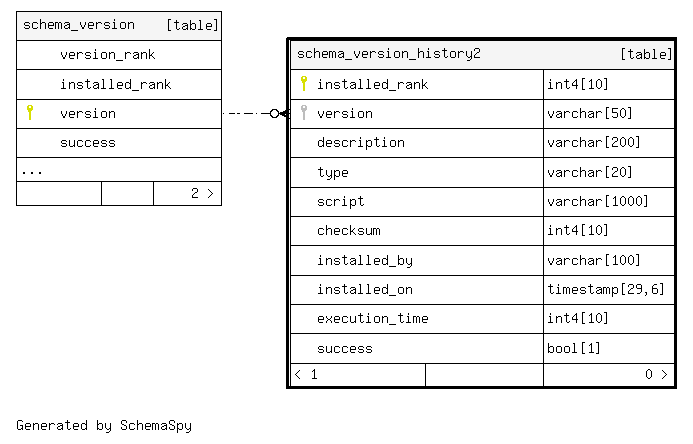Open the schema_version table header

click(x=119, y=26)
